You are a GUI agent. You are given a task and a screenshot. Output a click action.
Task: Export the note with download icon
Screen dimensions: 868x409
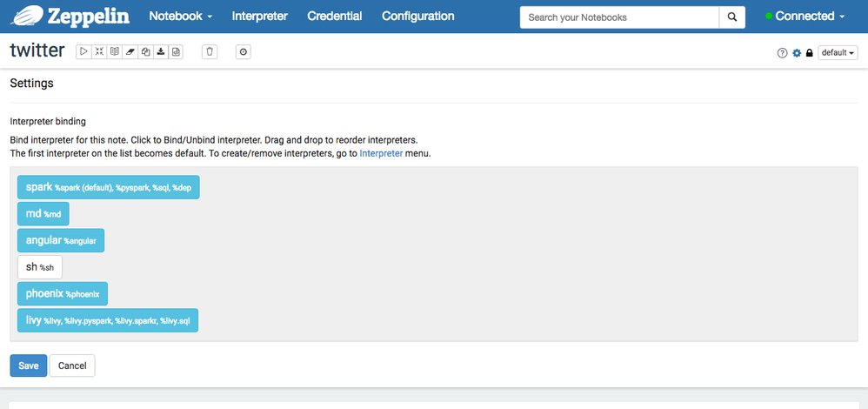(x=161, y=51)
